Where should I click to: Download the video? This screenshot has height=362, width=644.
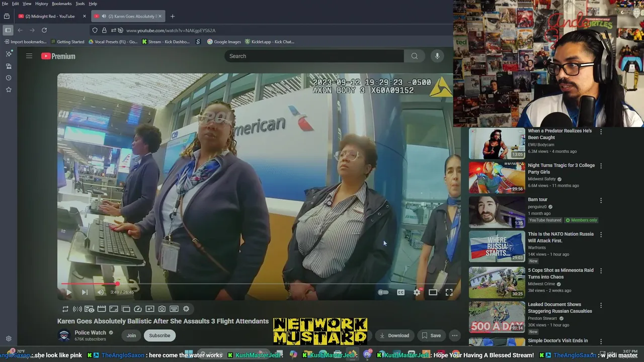[394, 336]
